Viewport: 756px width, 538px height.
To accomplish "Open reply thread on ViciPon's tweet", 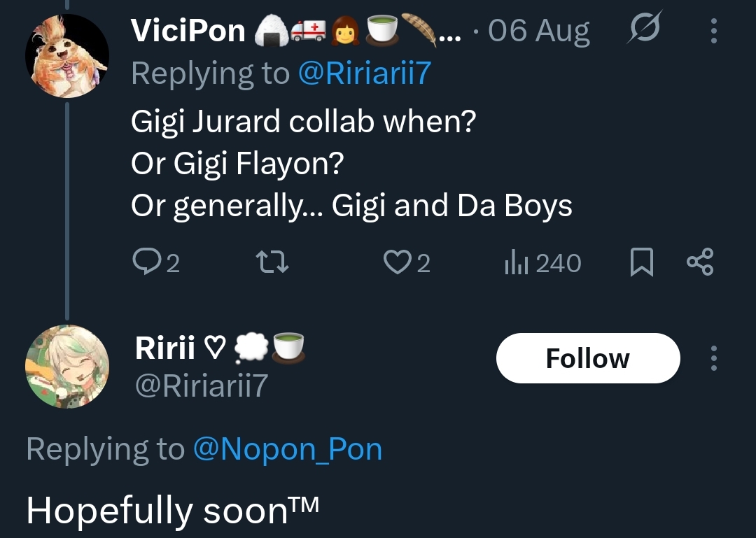I will [155, 262].
